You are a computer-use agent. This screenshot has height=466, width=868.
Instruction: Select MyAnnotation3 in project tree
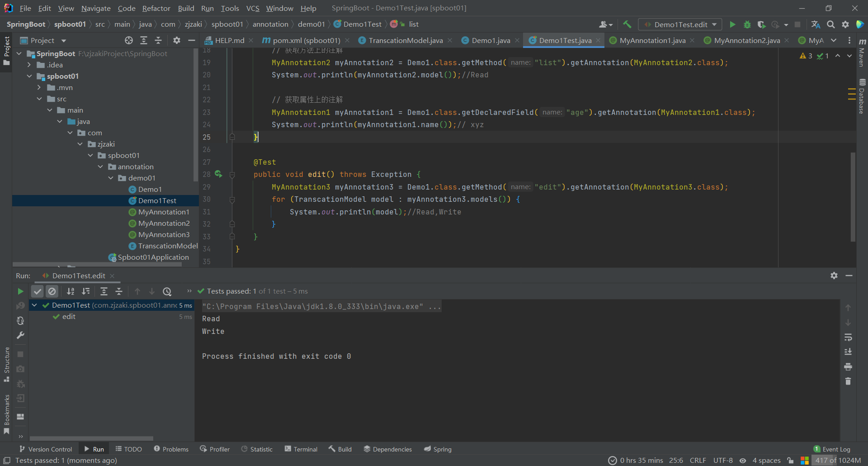pyautogui.click(x=159, y=234)
